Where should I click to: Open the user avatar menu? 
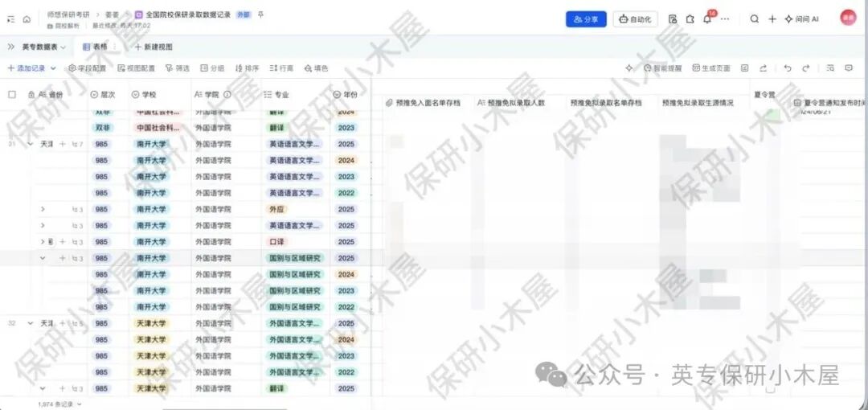tap(848, 18)
